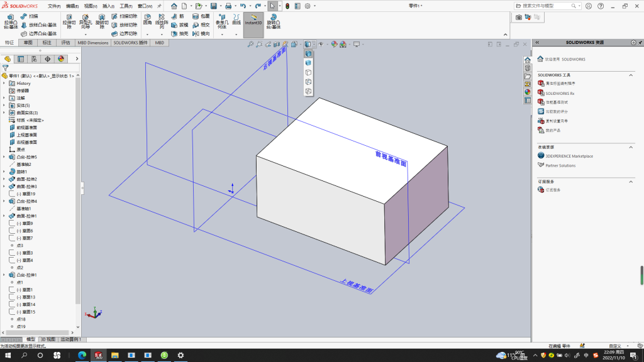Screen dimensions: 644x362
Task: Click the 运动算例1 motion study button
Action: click(70, 339)
